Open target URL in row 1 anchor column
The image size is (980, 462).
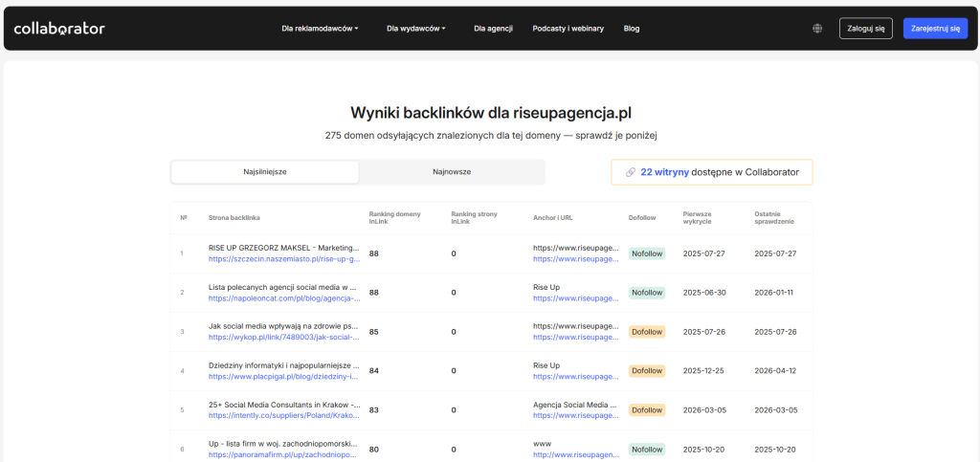coord(575,258)
